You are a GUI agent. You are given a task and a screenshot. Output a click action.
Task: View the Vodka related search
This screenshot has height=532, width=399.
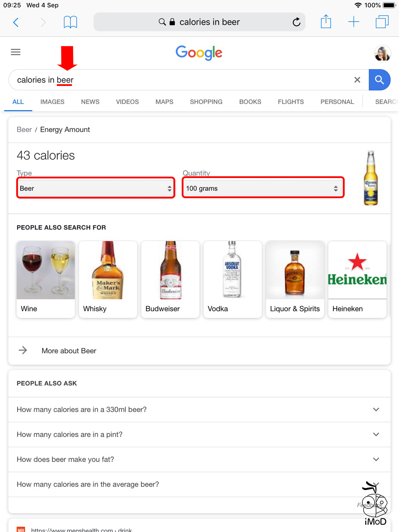232,279
